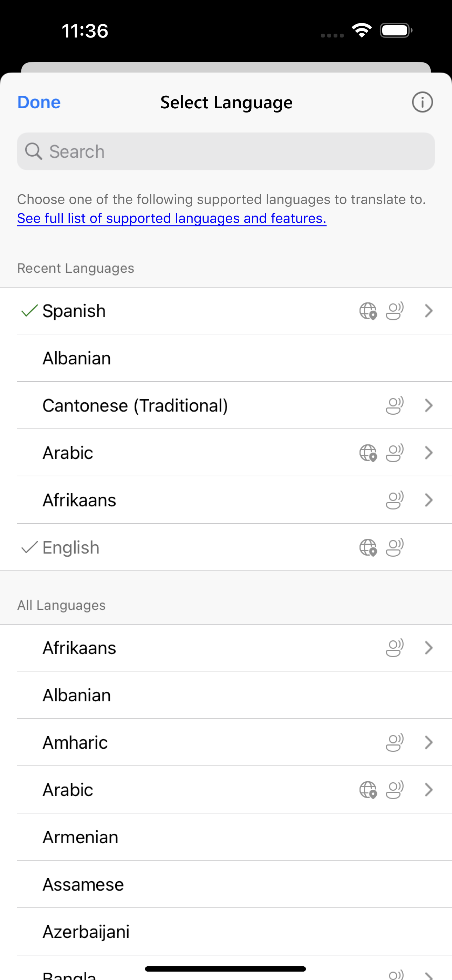Screen dimensions: 452x980
Task: Tap the voice icon beside Cantonese (Traditional)
Action: coord(394,406)
